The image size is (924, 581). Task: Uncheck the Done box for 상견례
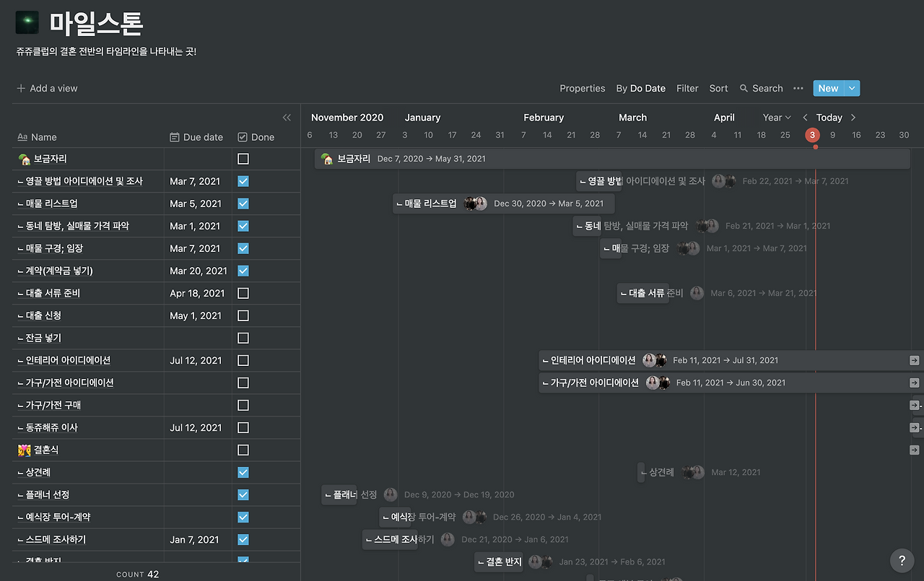pyautogui.click(x=242, y=472)
